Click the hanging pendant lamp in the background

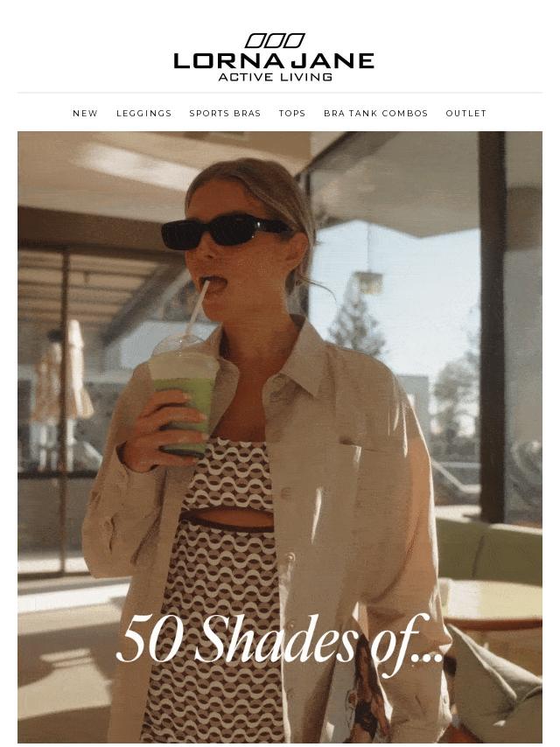click(x=369, y=279)
